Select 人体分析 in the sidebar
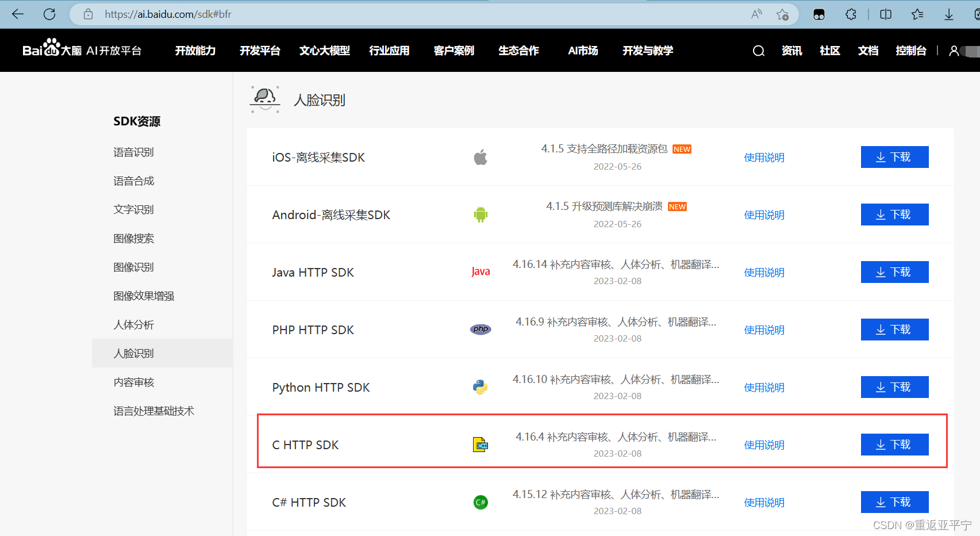The image size is (980, 536). 133,324
